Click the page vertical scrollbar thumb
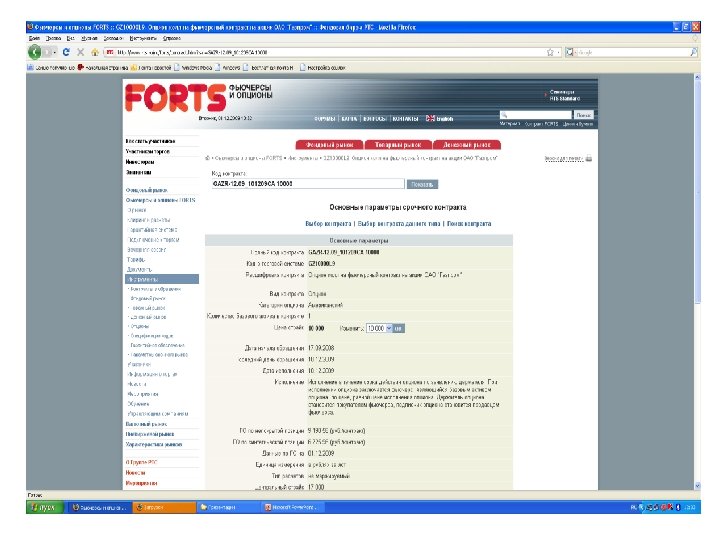This screenshot has width=720, height=540. 698,193
